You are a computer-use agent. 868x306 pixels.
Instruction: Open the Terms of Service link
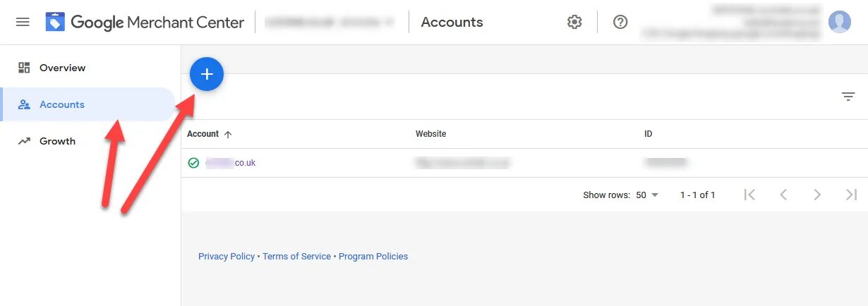[x=296, y=257]
